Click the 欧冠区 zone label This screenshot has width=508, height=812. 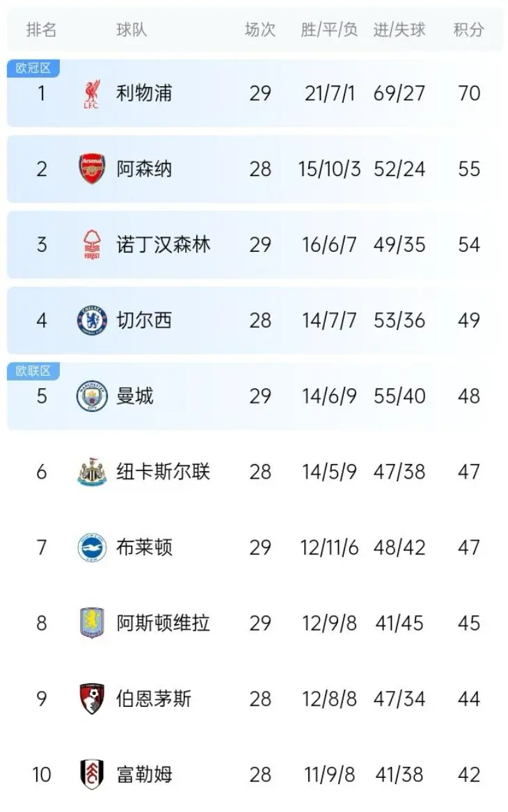(x=33, y=68)
